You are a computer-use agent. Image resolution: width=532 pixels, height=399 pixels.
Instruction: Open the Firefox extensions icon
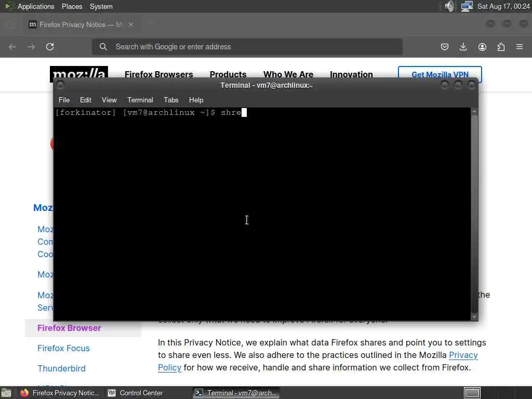click(501, 47)
